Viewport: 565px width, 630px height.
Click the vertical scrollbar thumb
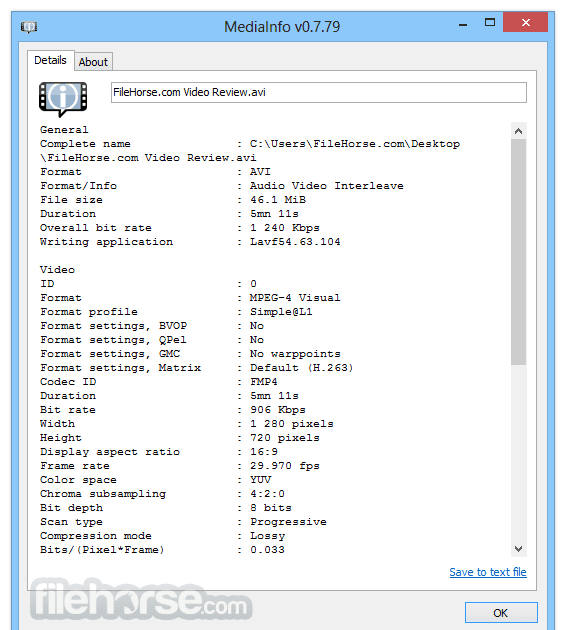(518, 252)
